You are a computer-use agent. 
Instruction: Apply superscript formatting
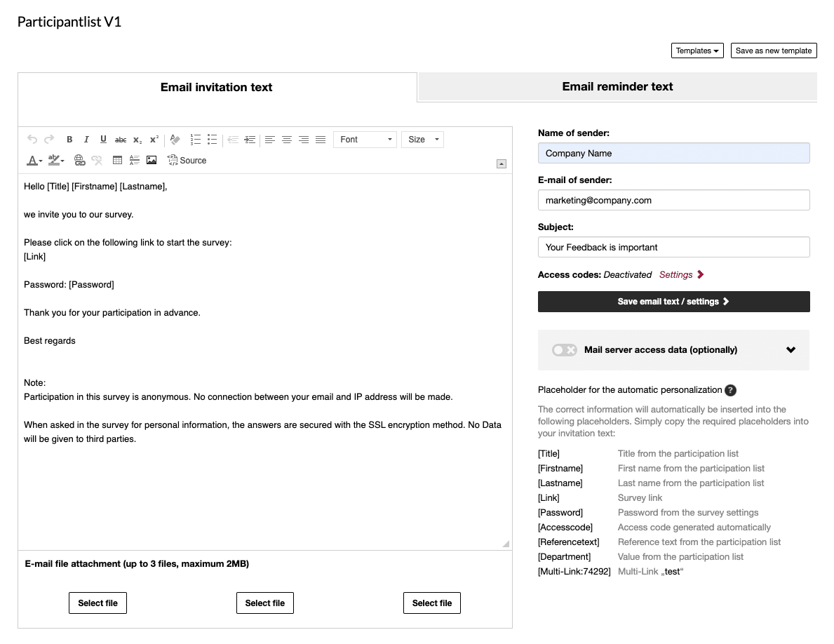154,139
